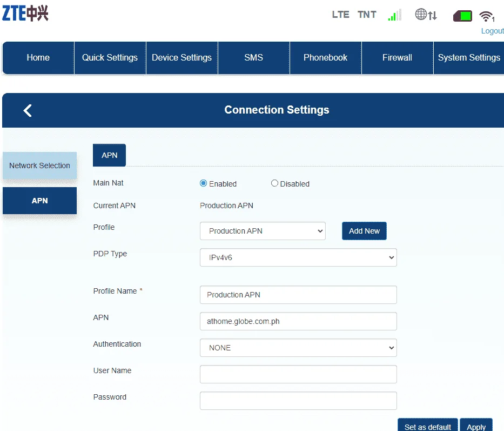Image resolution: width=504 pixels, height=431 pixels.
Task: Select the APN sidebar item
Action: [39, 201]
